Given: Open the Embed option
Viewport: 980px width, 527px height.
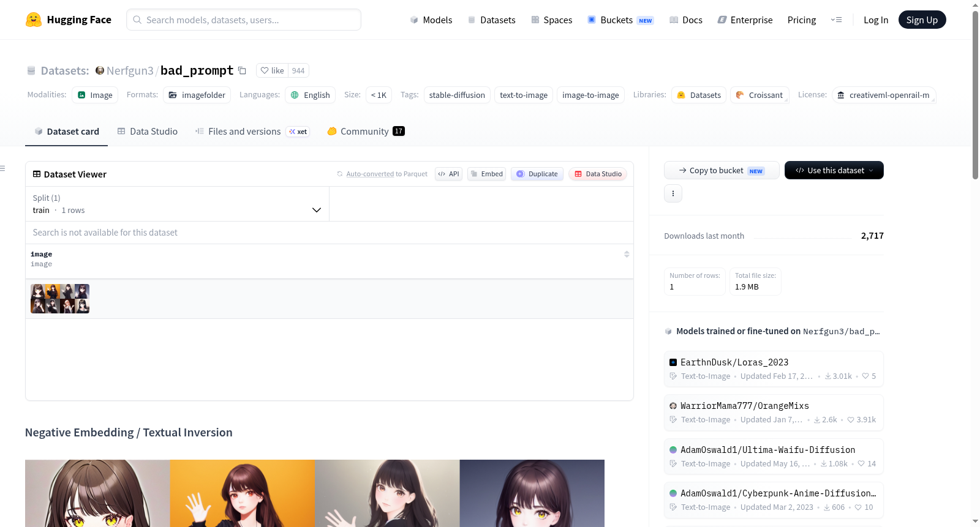Looking at the screenshot, I should tap(487, 174).
